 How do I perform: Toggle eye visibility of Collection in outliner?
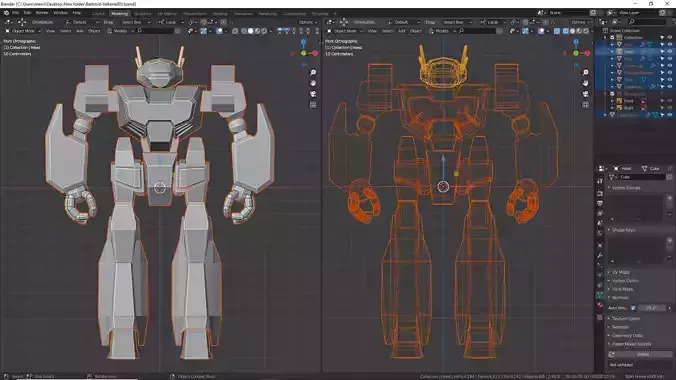(x=670, y=38)
